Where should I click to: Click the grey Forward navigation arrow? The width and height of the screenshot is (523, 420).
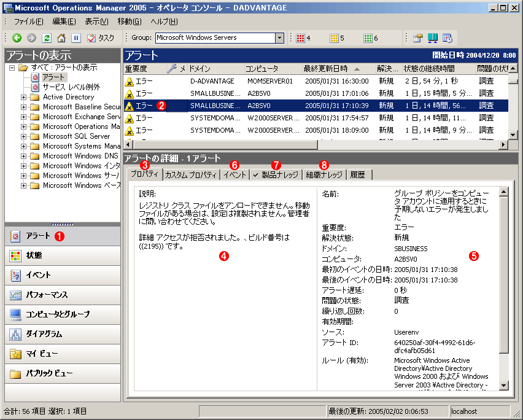(x=32, y=38)
